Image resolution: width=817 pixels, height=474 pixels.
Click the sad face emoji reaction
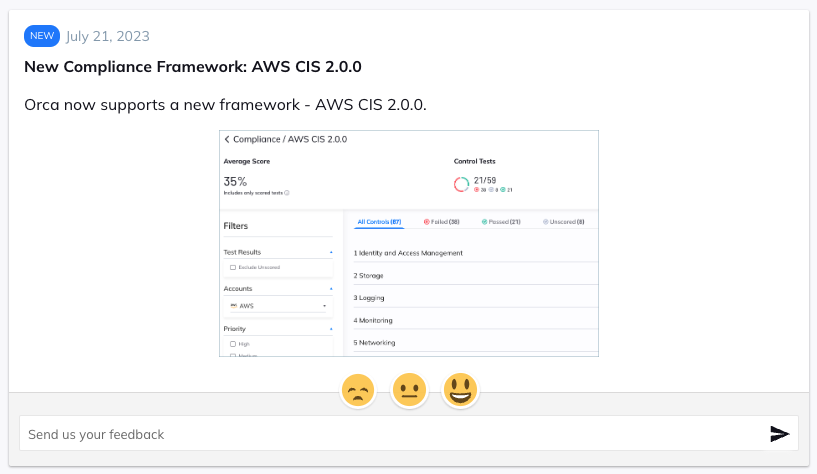point(357,390)
